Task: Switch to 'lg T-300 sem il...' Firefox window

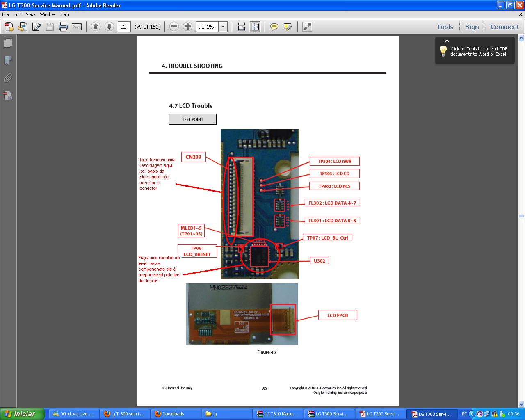Action: [x=125, y=414]
